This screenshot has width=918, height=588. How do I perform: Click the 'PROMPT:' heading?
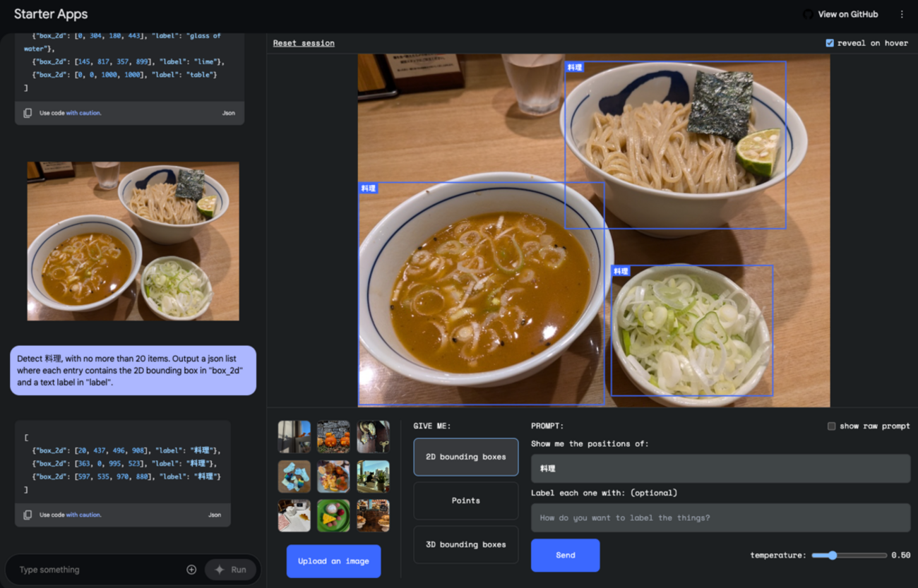pos(547,426)
